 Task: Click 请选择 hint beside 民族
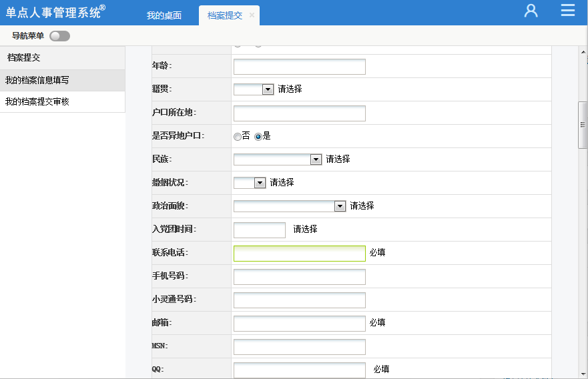pyautogui.click(x=338, y=159)
